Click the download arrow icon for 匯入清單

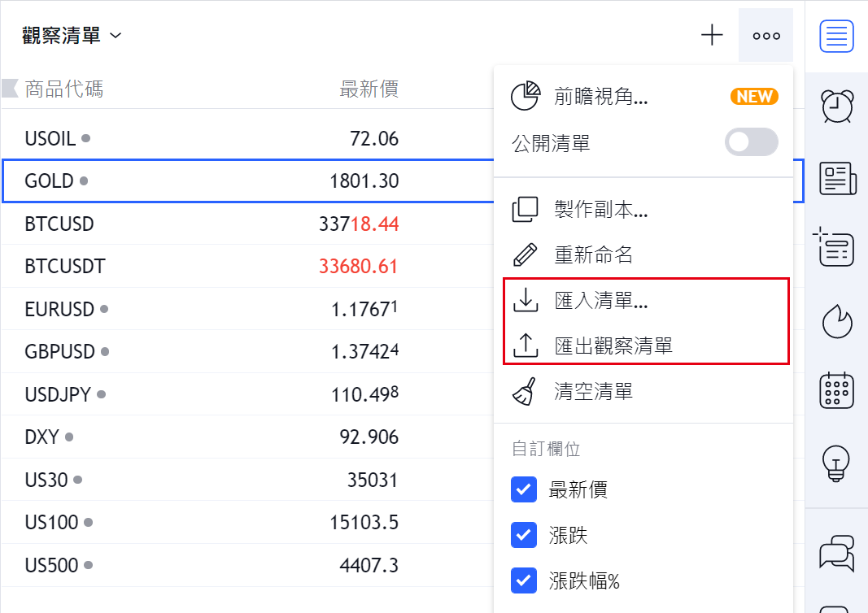pyautogui.click(x=526, y=301)
